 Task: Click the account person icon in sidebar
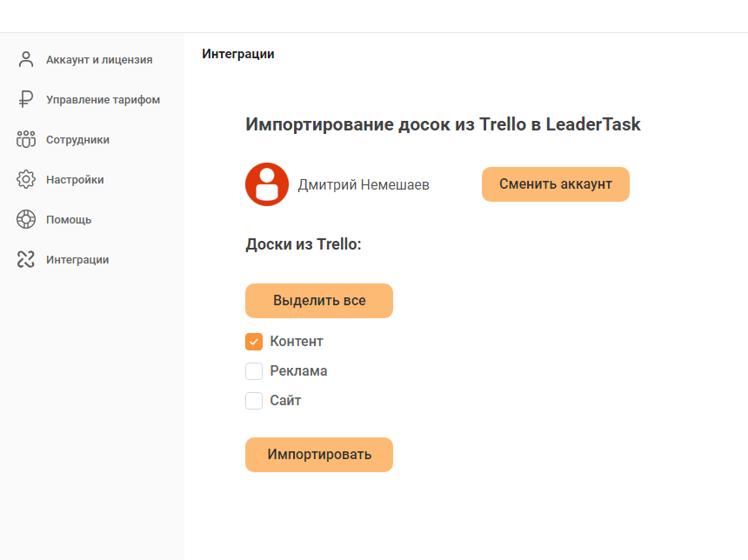(x=26, y=60)
